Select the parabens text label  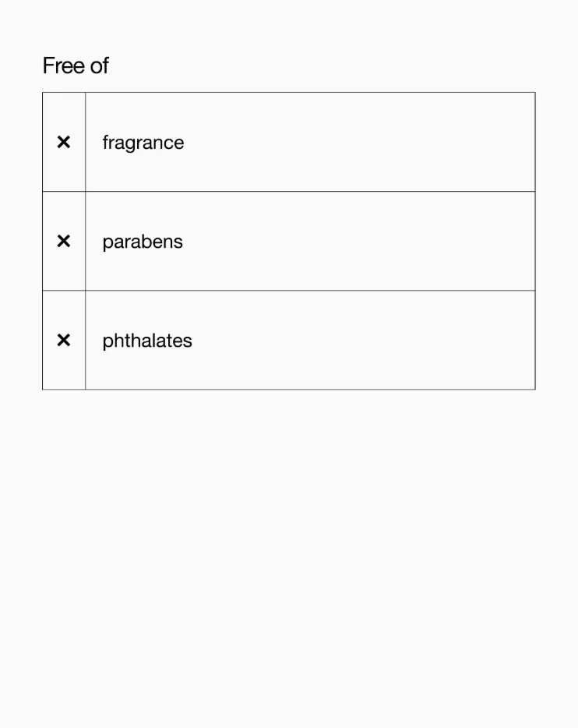pyautogui.click(x=143, y=242)
